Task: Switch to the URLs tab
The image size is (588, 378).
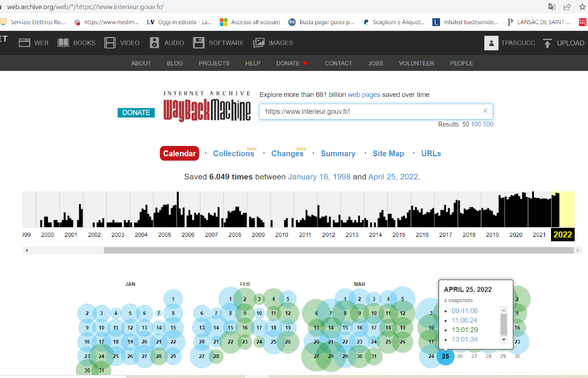Action: [x=431, y=153]
